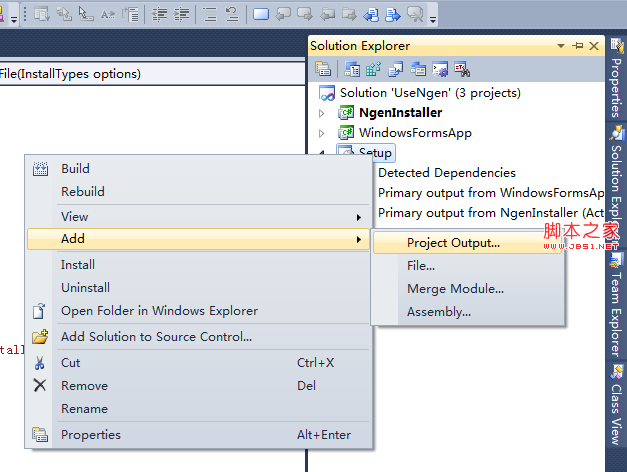Select the Detected Dependencies tree item
This screenshot has height=472, width=627.
(x=446, y=172)
